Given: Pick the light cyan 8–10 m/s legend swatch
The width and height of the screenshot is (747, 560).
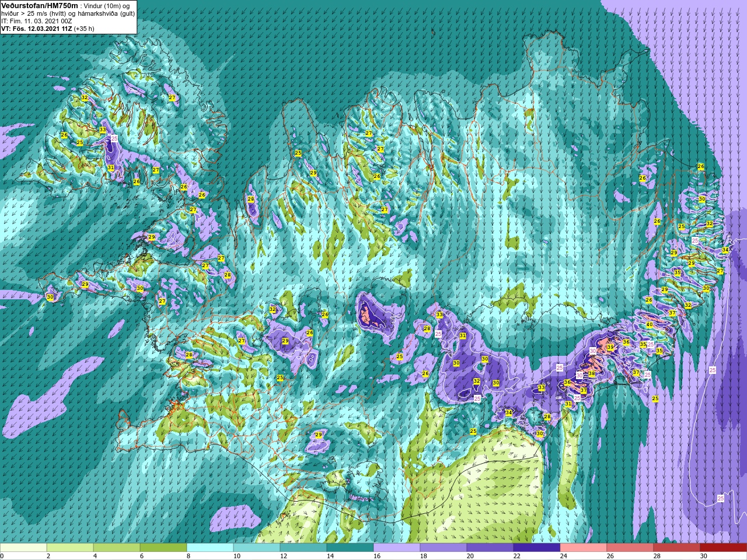Looking at the screenshot, I should click(210, 548).
